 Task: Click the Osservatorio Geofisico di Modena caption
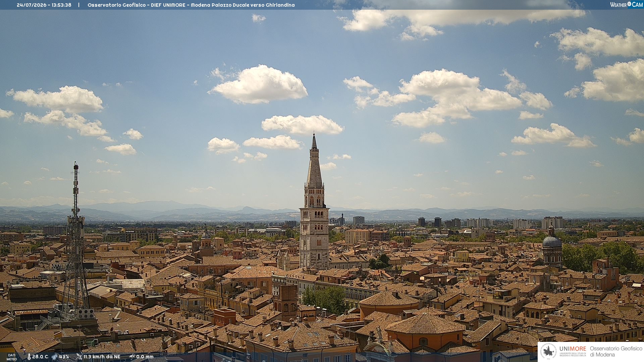click(616, 352)
